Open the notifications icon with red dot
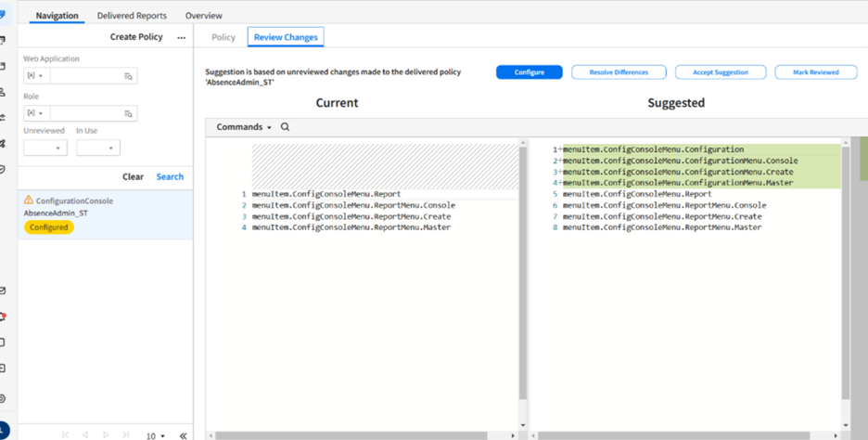The image size is (868, 440). pyautogui.click(x=4, y=317)
